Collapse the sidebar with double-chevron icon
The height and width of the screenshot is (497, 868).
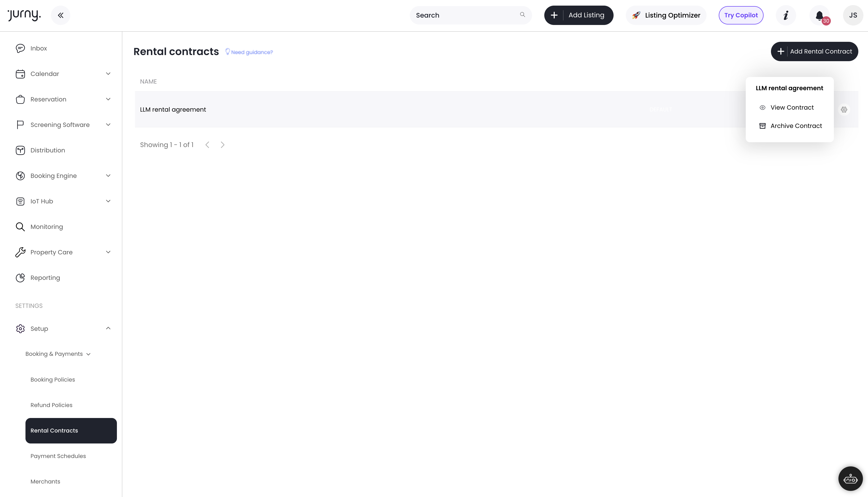(60, 15)
